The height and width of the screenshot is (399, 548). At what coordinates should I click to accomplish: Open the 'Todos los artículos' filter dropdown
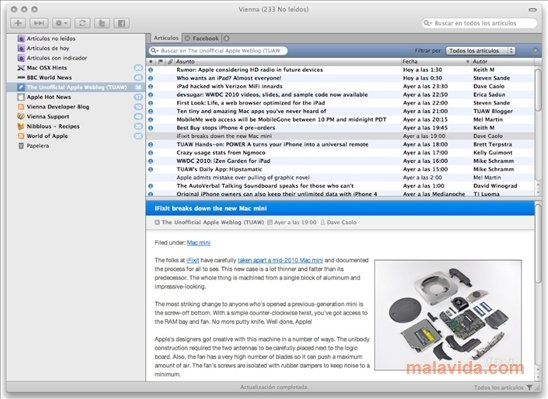(x=481, y=51)
